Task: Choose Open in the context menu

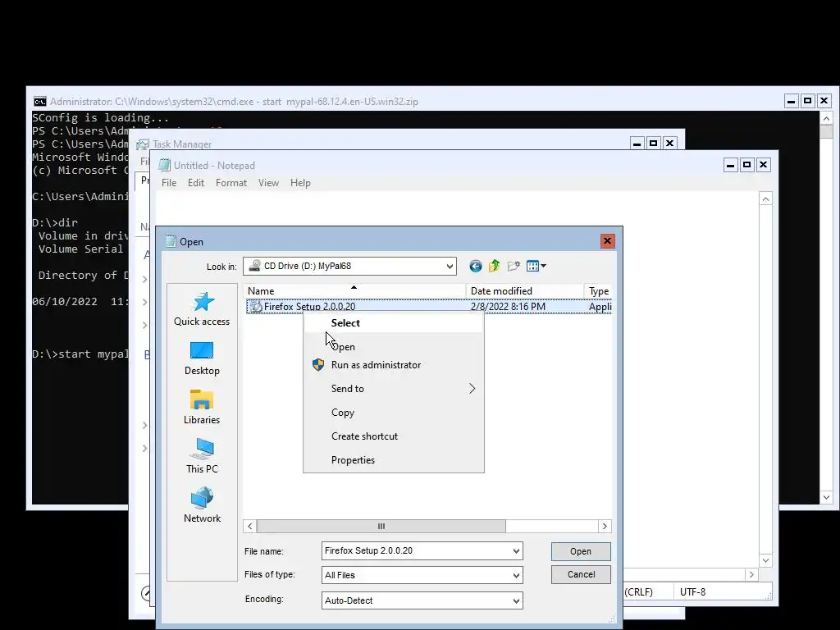Action: [394, 347]
